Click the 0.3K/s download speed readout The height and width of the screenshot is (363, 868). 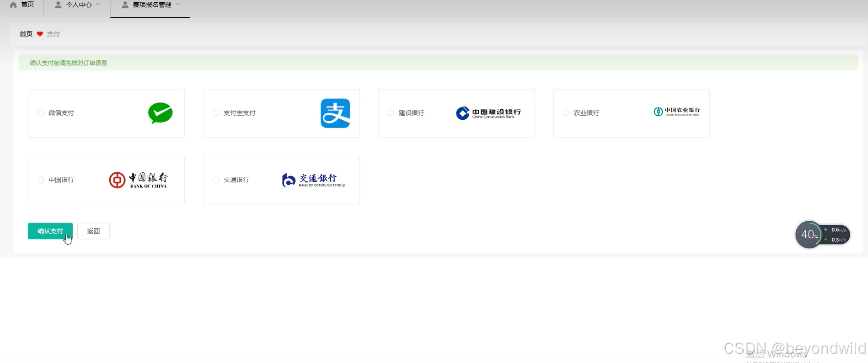[x=839, y=240]
